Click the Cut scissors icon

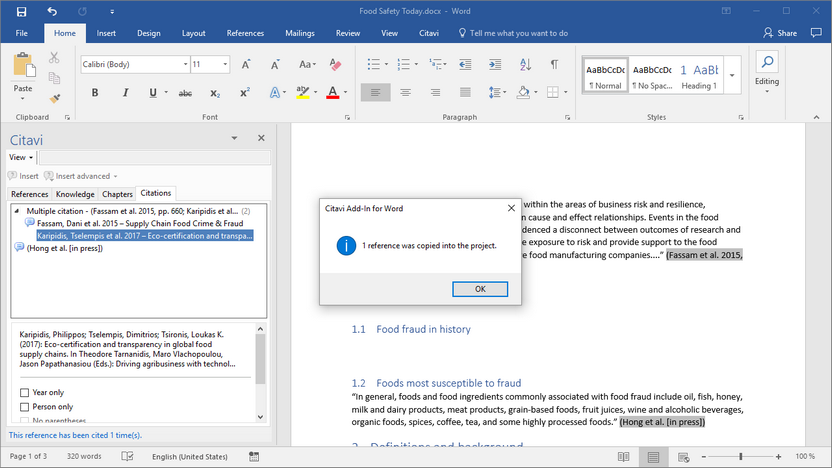[x=54, y=57]
